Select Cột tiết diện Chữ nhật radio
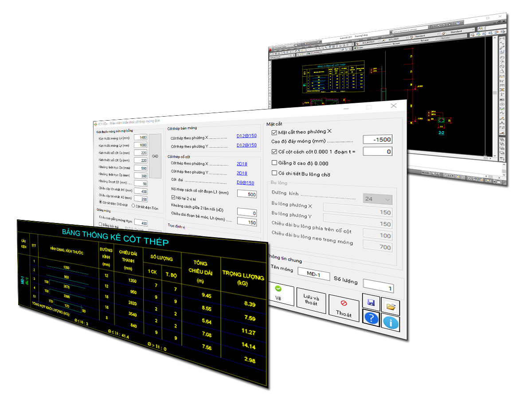The height and width of the screenshot is (399, 532). (x=100, y=203)
